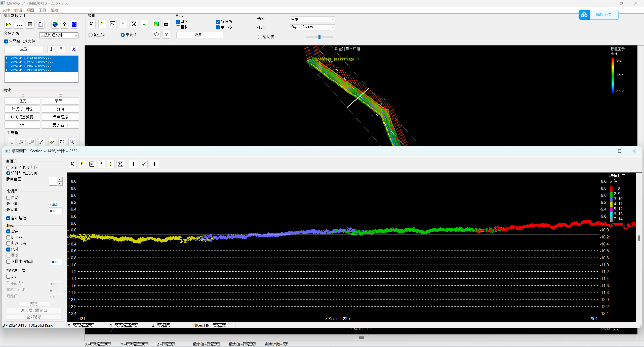This screenshot has width=644, height=347.
Task: Select 沿矩阵长度方向 radio button
Action: (x=8, y=168)
